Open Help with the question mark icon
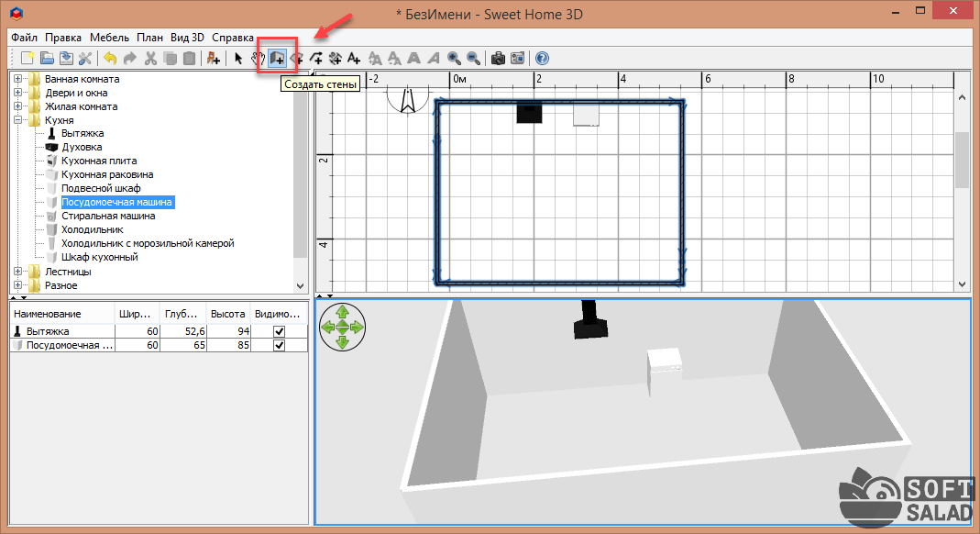 tap(542, 58)
